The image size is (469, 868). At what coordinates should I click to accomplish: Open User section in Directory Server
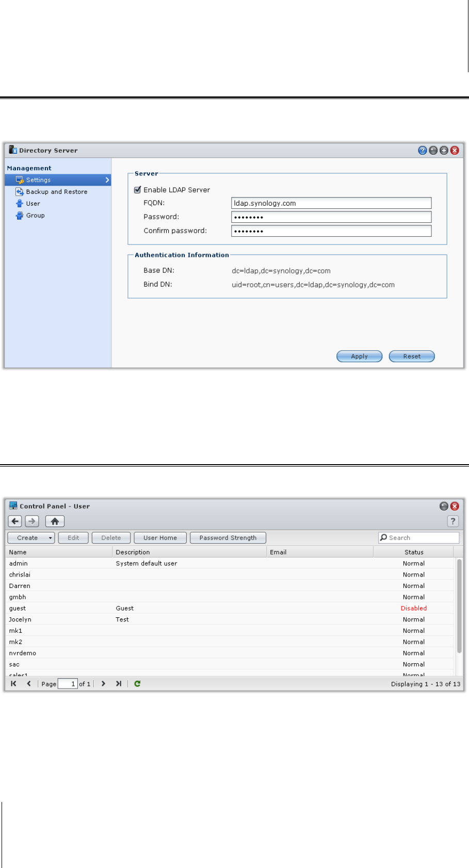[x=33, y=204]
